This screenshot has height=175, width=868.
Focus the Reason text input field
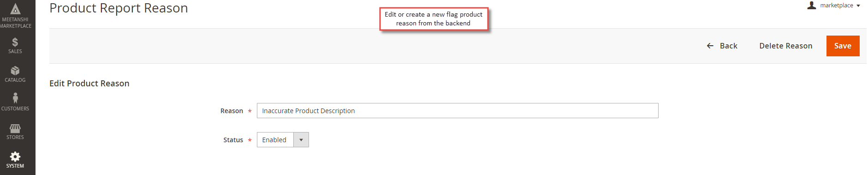tap(458, 111)
